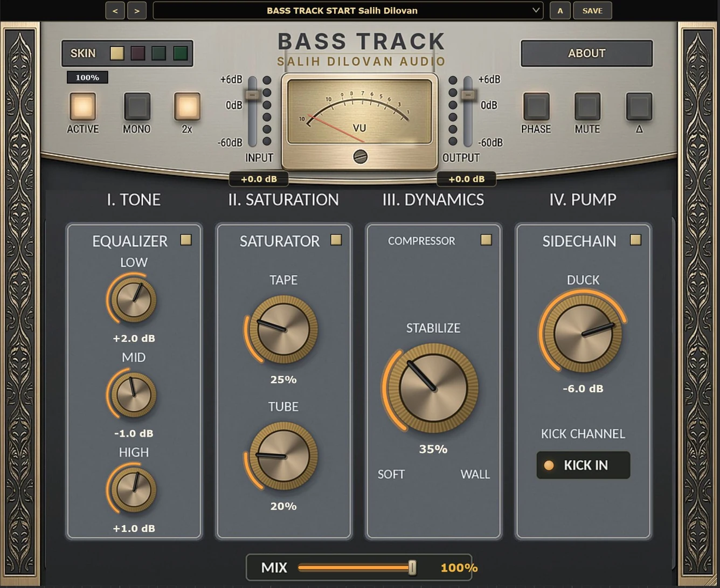This screenshot has height=588, width=720.
Task: Click the MIX 100% value
Action: coord(459,568)
